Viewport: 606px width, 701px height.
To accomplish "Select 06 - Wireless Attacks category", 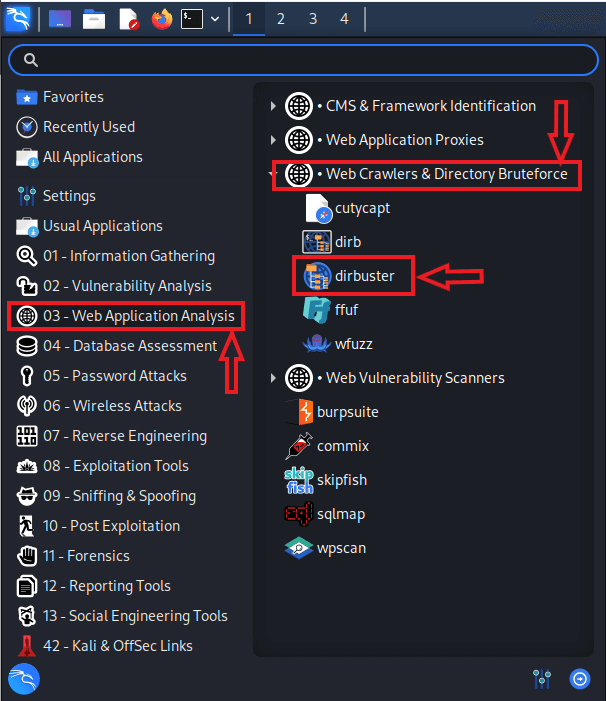I will point(99,406).
